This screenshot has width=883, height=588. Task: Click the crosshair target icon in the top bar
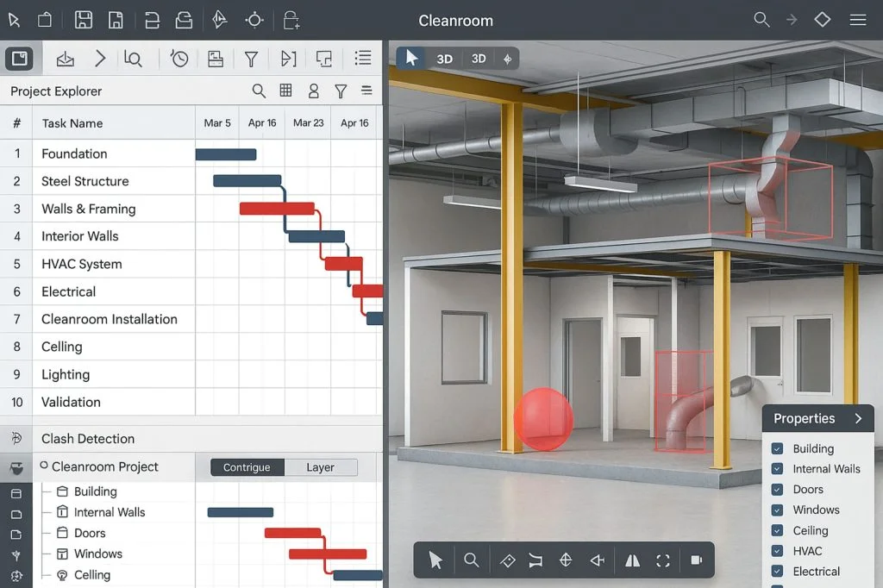coord(254,21)
